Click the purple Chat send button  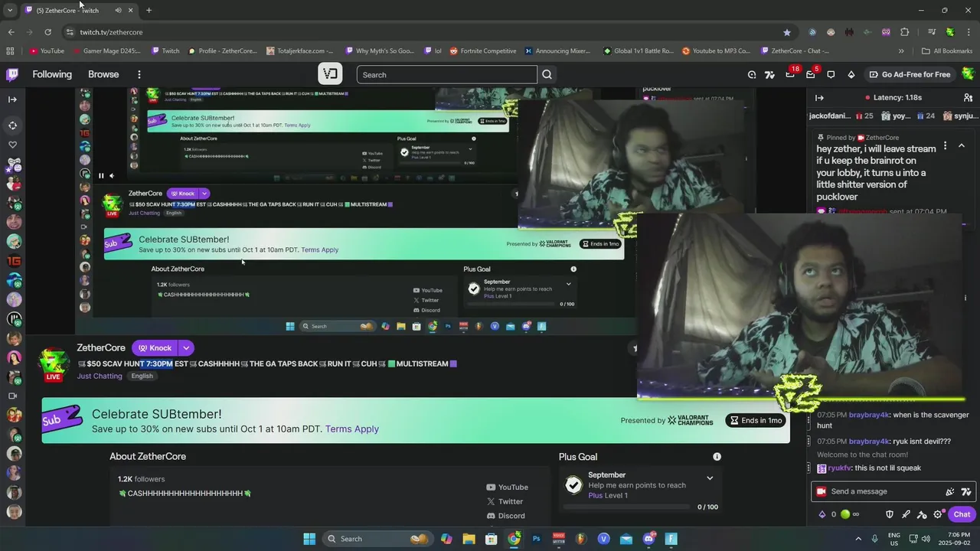[962, 514]
